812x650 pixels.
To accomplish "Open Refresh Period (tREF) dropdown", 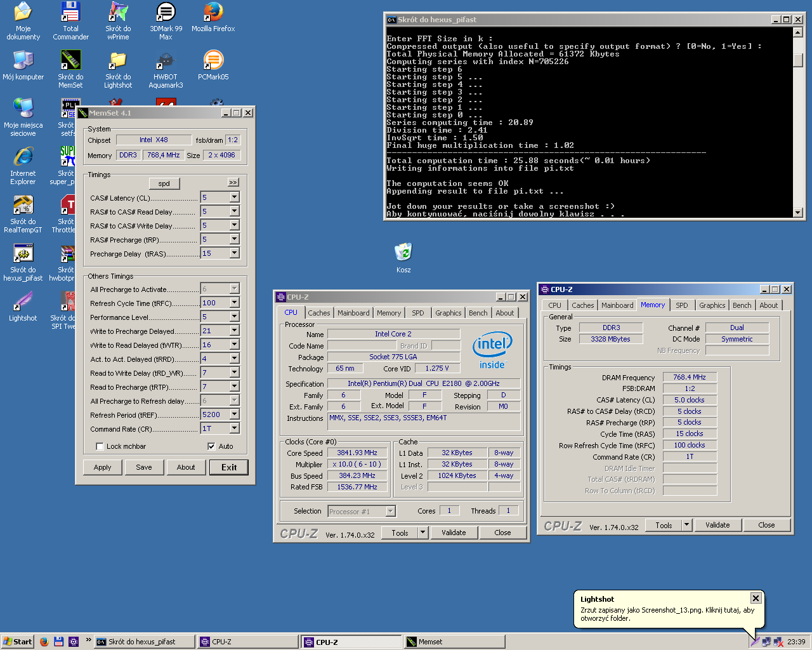I will tap(234, 415).
